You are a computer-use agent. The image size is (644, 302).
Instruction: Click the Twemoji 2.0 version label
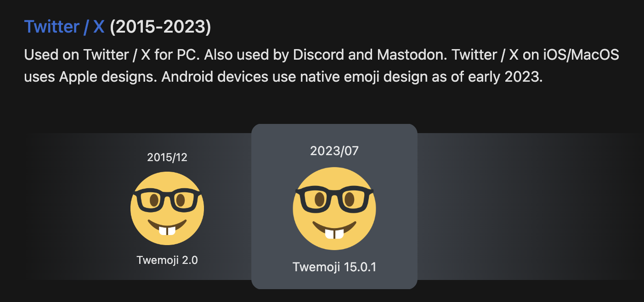coord(167,260)
